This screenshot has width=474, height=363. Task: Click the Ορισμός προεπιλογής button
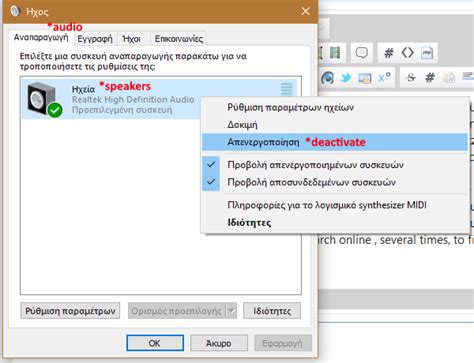click(x=177, y=311)
